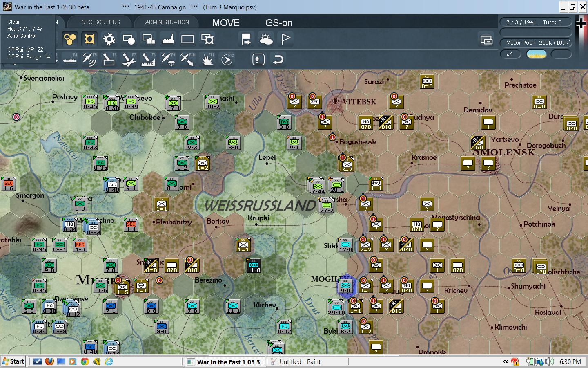Select the black 11-0 unit counter
The image size is (588, 368).
pos(254,265)
